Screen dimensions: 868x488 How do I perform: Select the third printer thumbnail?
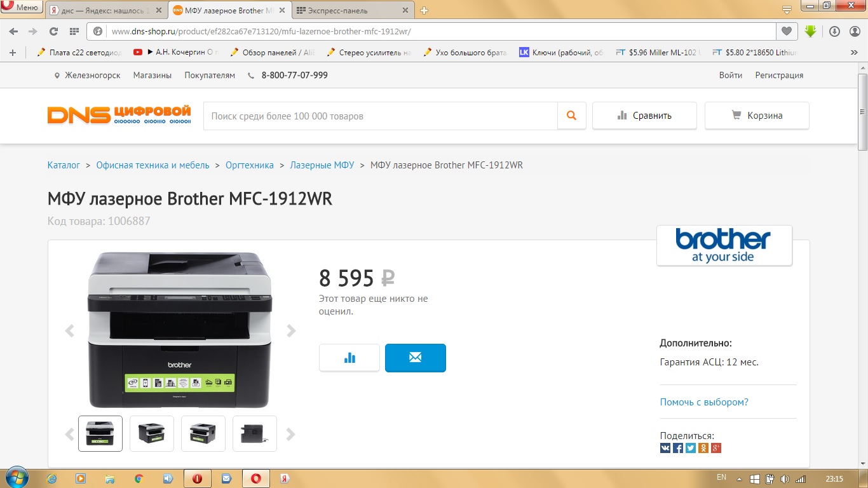click(203, 433)
